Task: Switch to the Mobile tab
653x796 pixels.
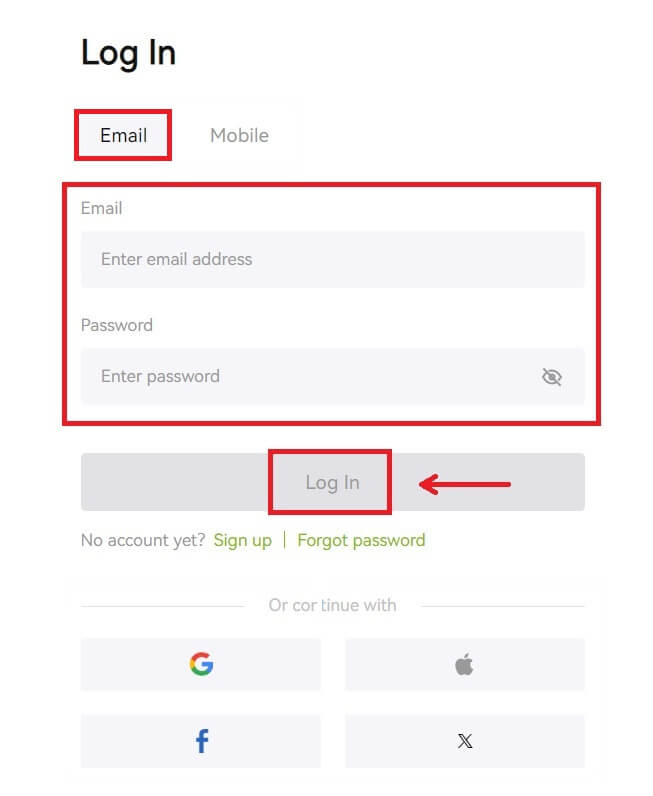Action: point(239,135)
